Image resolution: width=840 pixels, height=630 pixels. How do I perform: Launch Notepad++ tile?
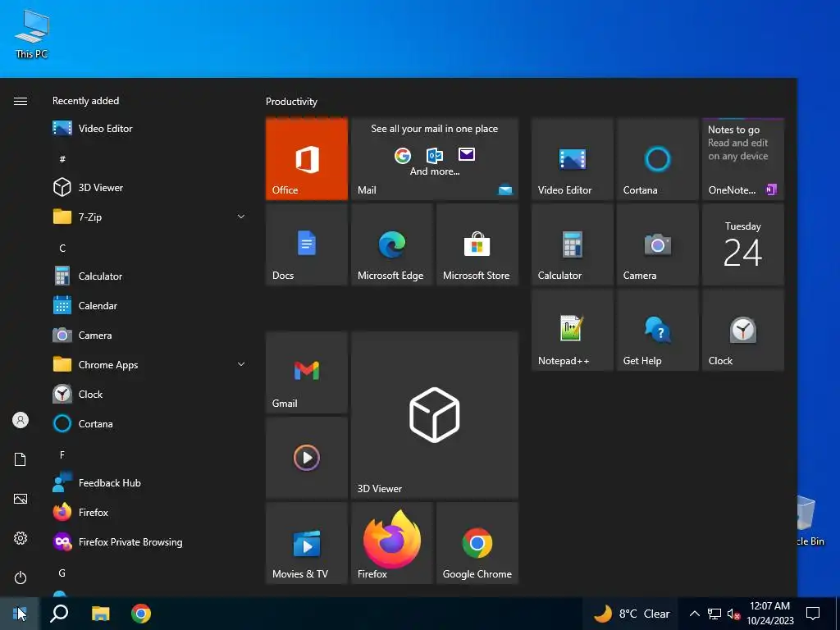pos(572,330)
